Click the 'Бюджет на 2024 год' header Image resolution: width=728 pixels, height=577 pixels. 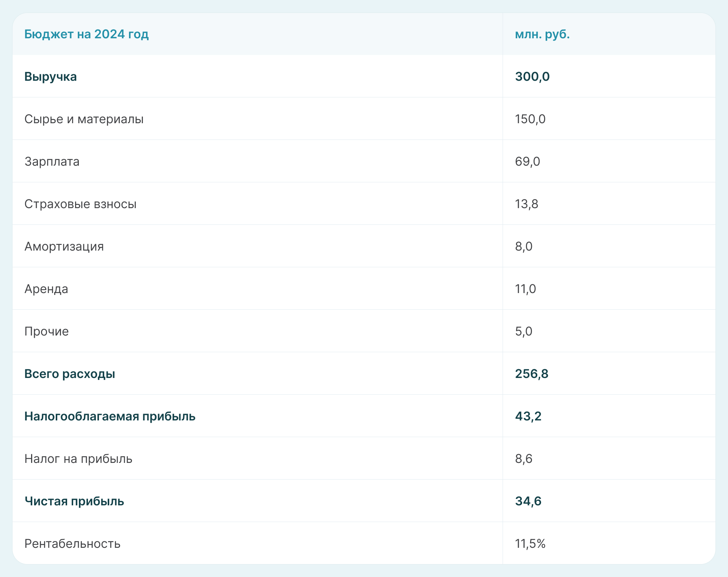pyautogui.click(x=86, y=34)
